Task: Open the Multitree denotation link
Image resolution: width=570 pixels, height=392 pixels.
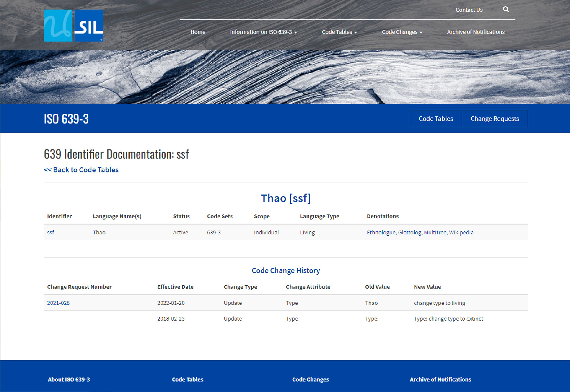Action: [x=435, y=232]
